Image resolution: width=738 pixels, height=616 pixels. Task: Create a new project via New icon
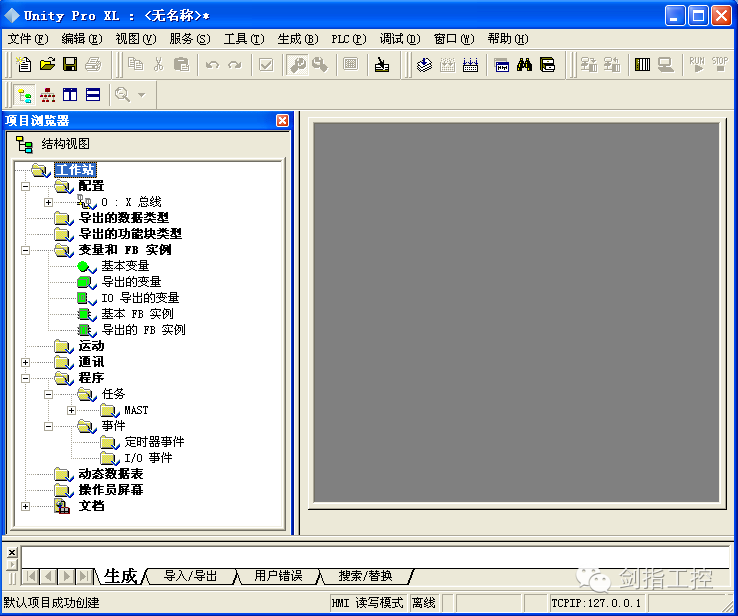point(24,64)
